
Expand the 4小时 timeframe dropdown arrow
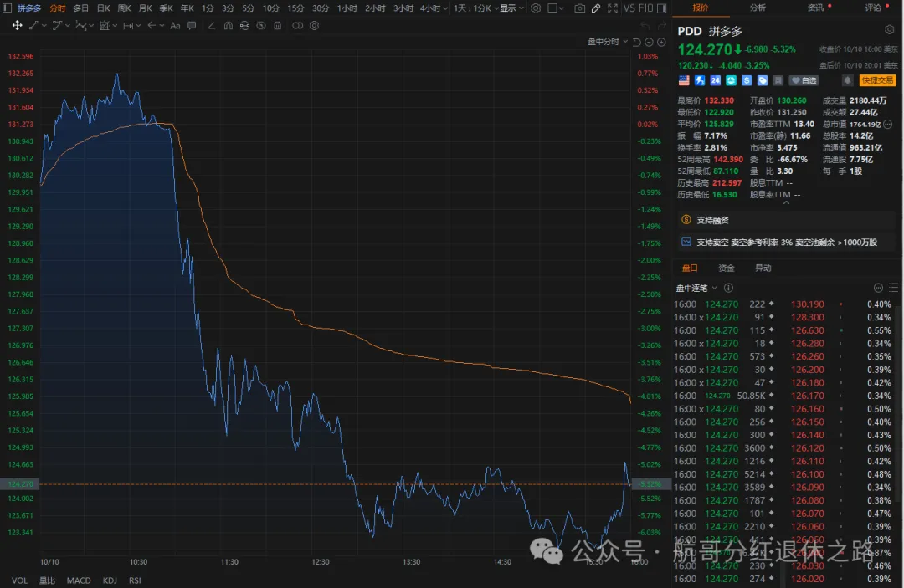(445, 8)
